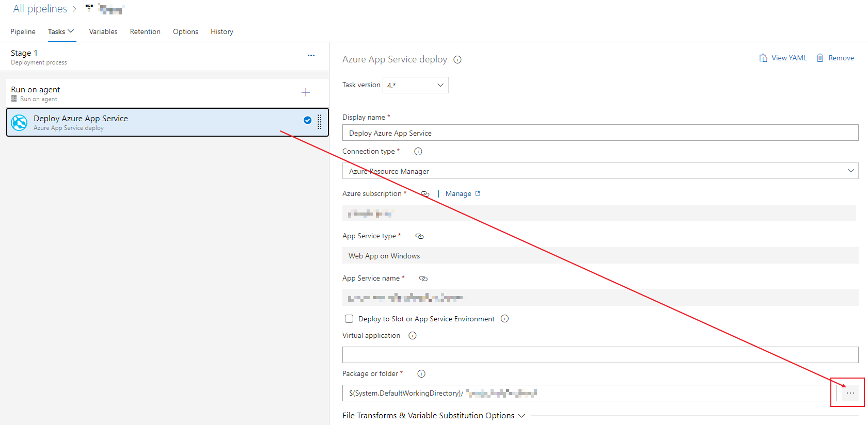The image size is (868, 425).
Task: Open the Tasks tab
Action: tap(56, 31)
